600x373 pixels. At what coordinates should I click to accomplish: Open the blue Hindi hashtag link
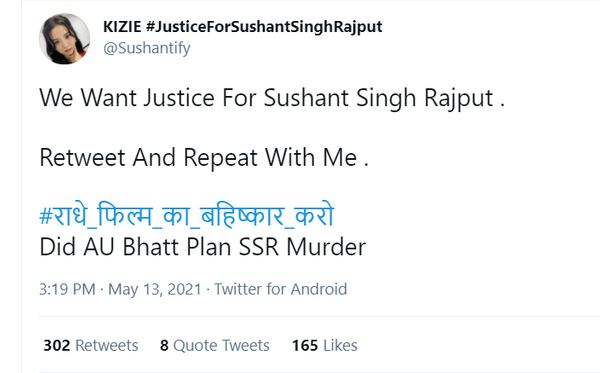pos(187,216)
